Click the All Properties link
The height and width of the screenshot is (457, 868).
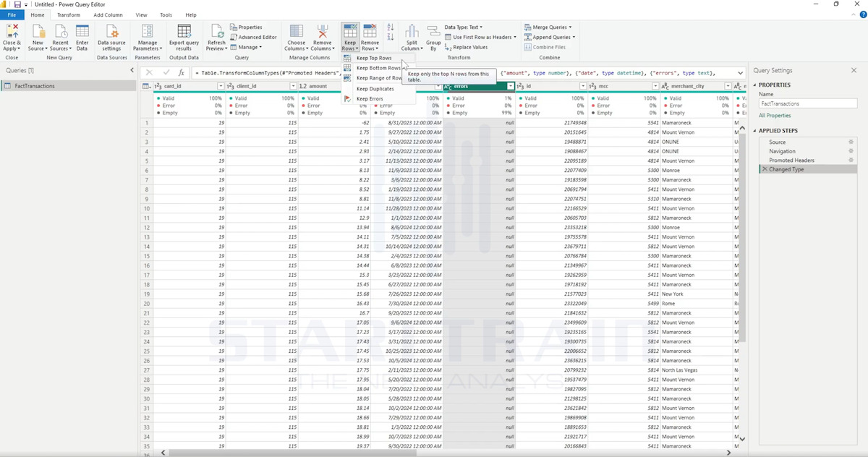point(773,116)
